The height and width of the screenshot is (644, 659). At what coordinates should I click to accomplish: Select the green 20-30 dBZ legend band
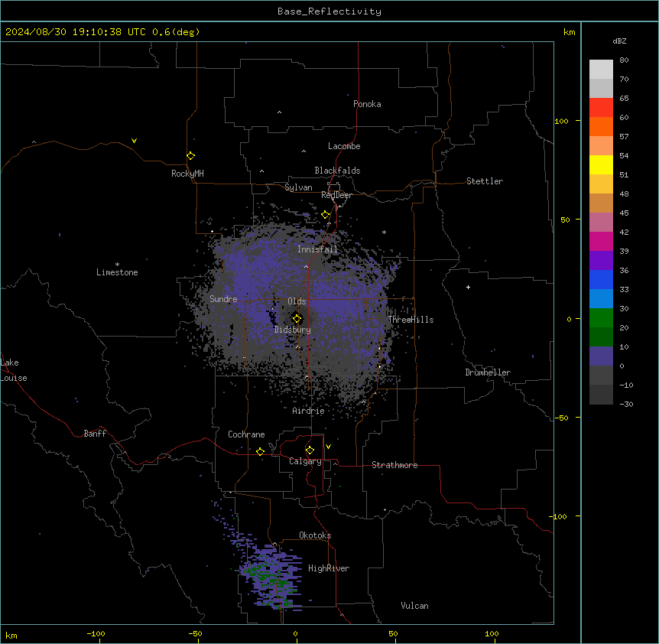[601, 318]
